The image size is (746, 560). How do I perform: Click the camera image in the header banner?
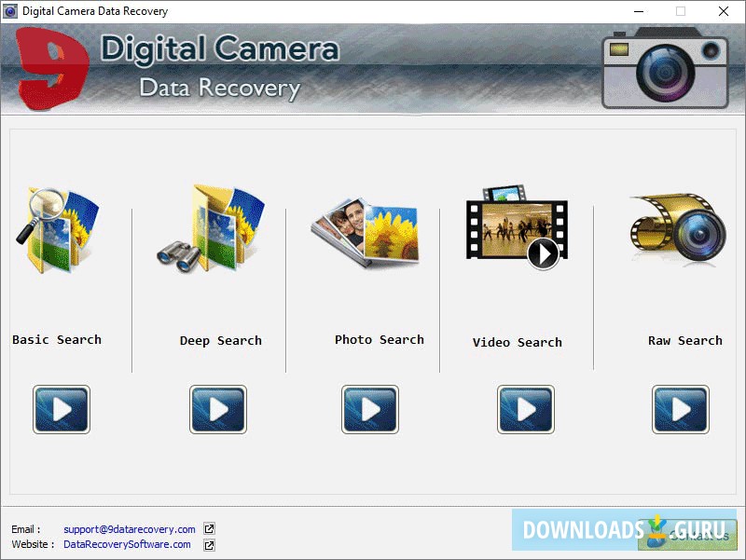pyautogui.click(x=665, y=67)
